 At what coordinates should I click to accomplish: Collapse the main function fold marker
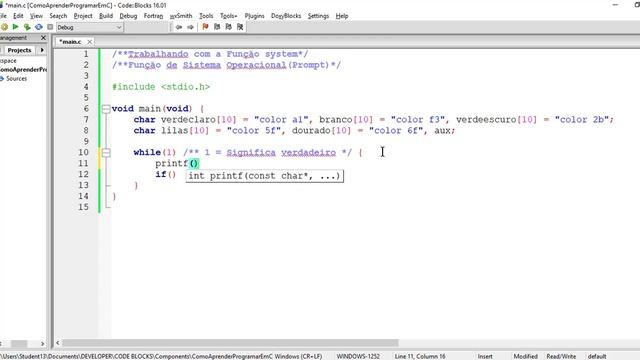coord(106,109)
